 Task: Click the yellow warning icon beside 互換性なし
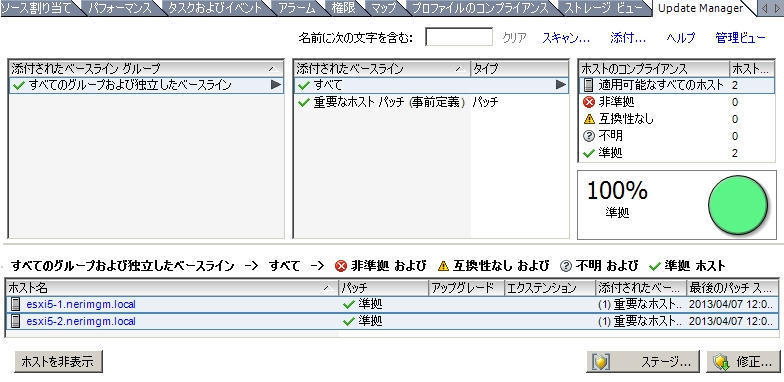589,119
